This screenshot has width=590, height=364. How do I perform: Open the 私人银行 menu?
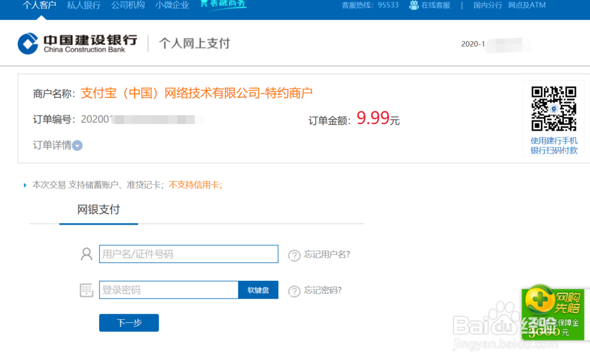pyautogui.click(x=84, y=5)
